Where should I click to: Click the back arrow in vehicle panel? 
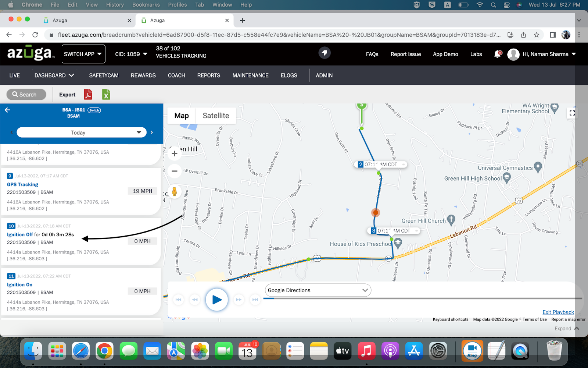[x=7, y=110]
